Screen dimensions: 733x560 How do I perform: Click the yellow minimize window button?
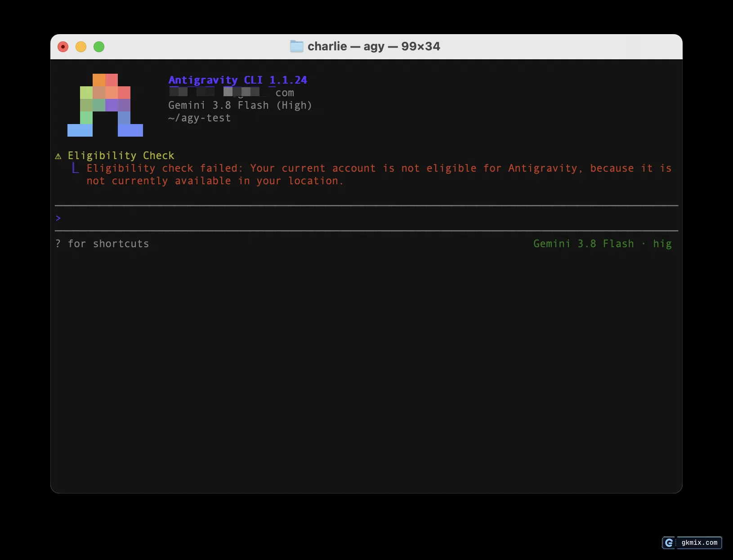(81, 47)
